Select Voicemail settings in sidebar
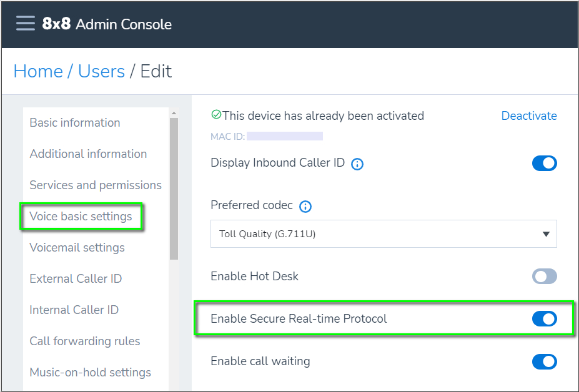This screenshot has width=579, height=392. tap(77, 248)
